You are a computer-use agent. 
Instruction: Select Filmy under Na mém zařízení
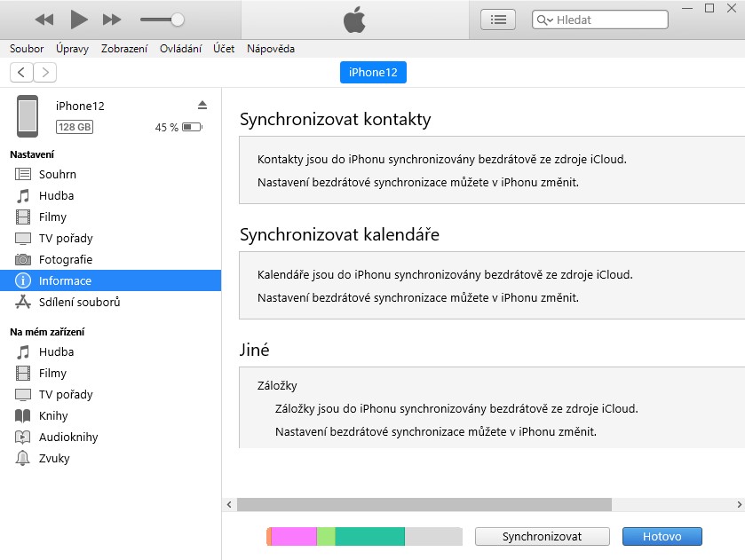pos(110,374)
